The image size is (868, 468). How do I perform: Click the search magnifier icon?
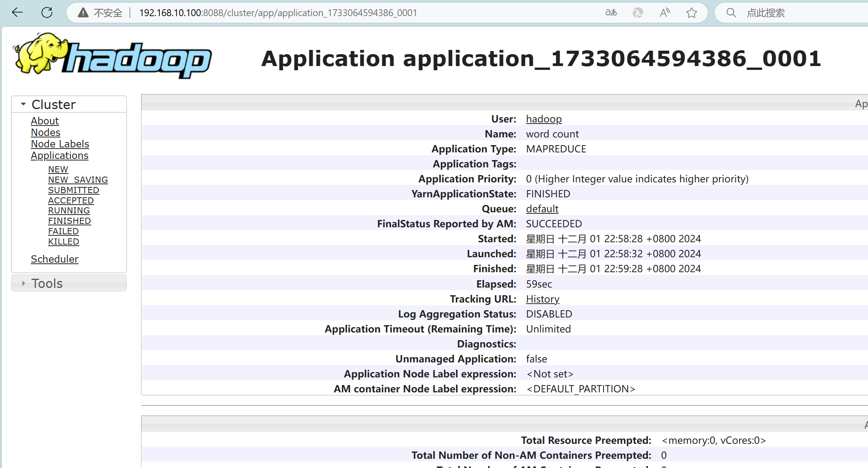731,13
